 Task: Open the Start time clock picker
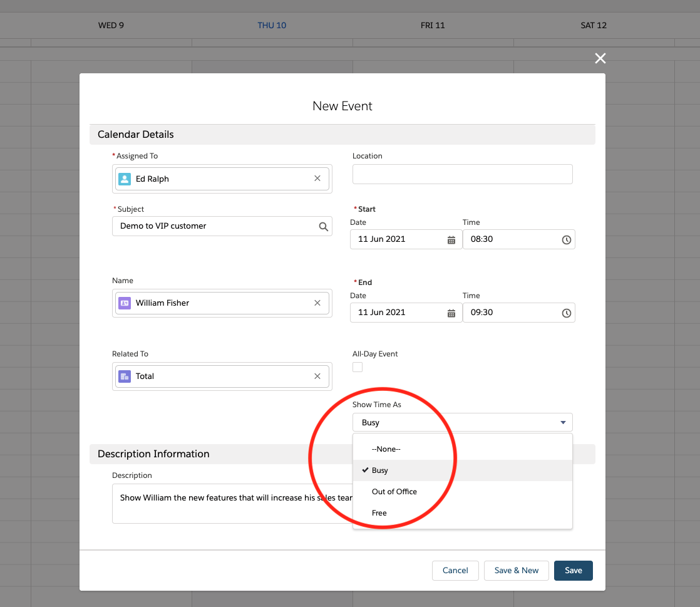566,240
